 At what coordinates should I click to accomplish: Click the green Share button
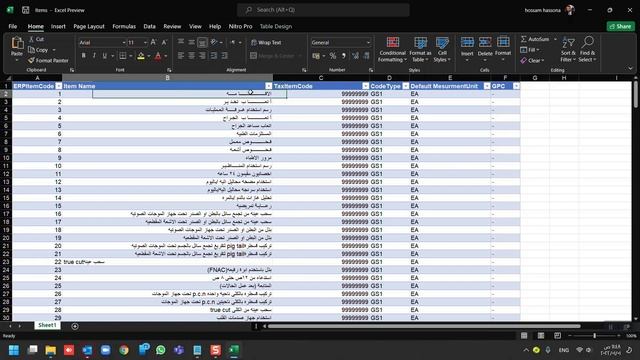[620, 27]
